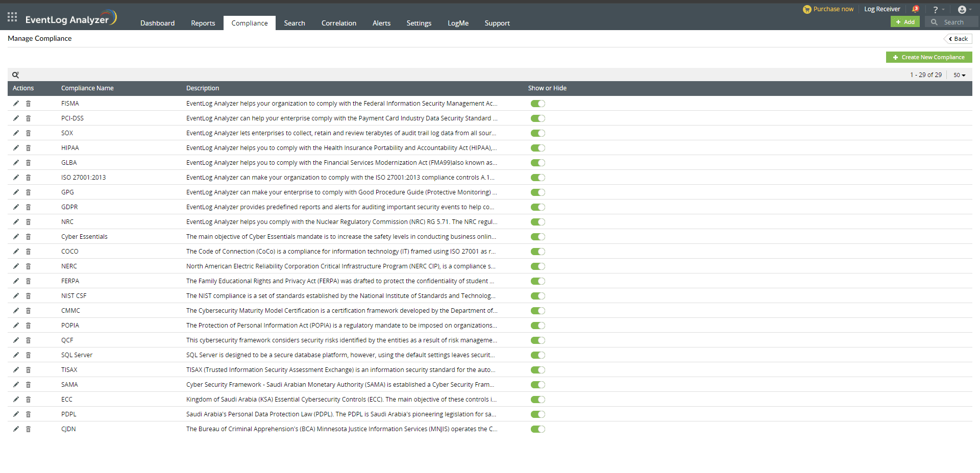Delete the ISO 27001:2013 compliance
The image size is (980, 473).
pos(28,178)
